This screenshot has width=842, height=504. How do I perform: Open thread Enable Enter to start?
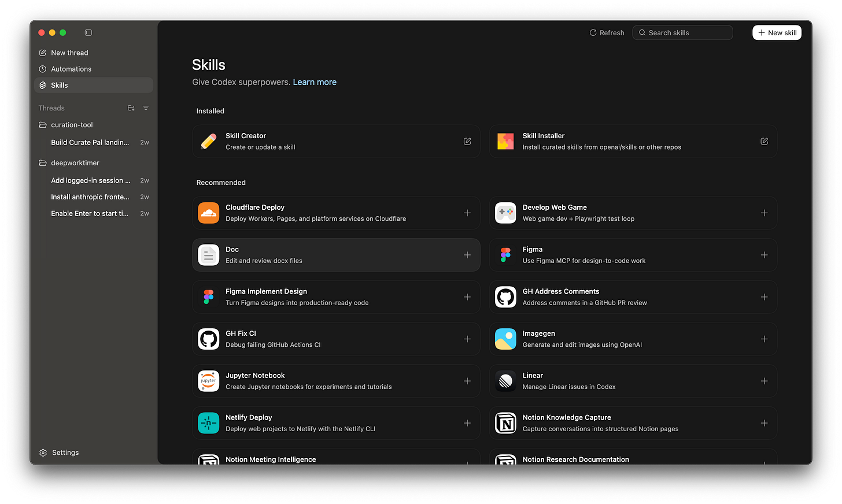click(x=94, y=213)
